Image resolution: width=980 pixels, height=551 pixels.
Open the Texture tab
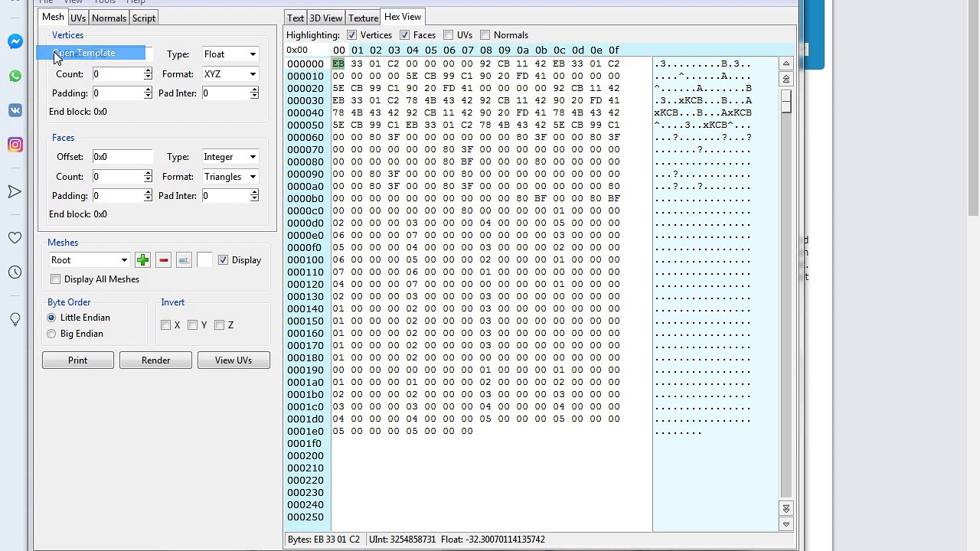pos(363,18)
